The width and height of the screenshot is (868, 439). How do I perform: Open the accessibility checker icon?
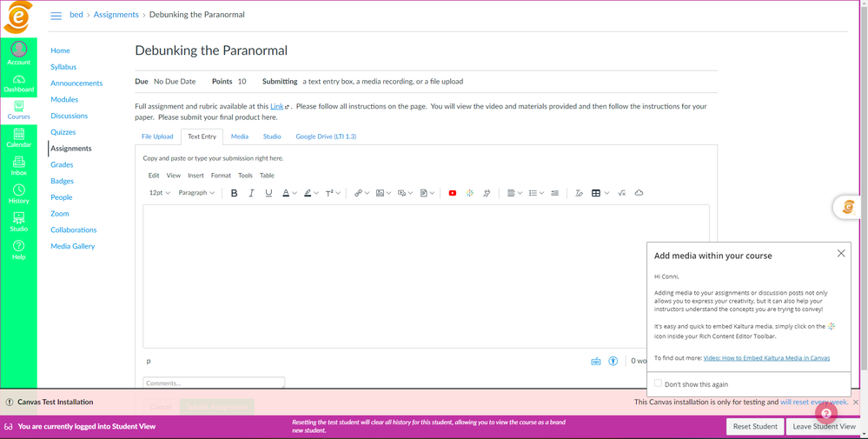(613, 361)
